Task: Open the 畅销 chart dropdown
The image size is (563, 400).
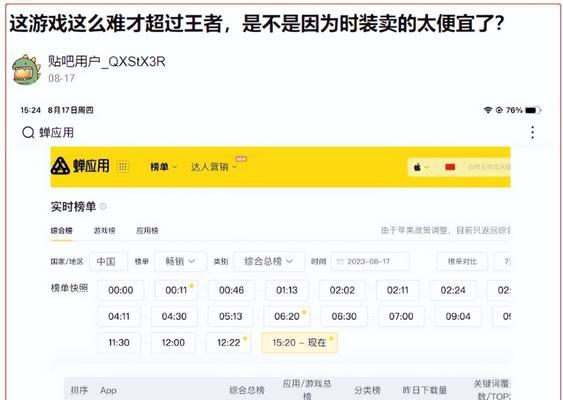Action: 181,261
